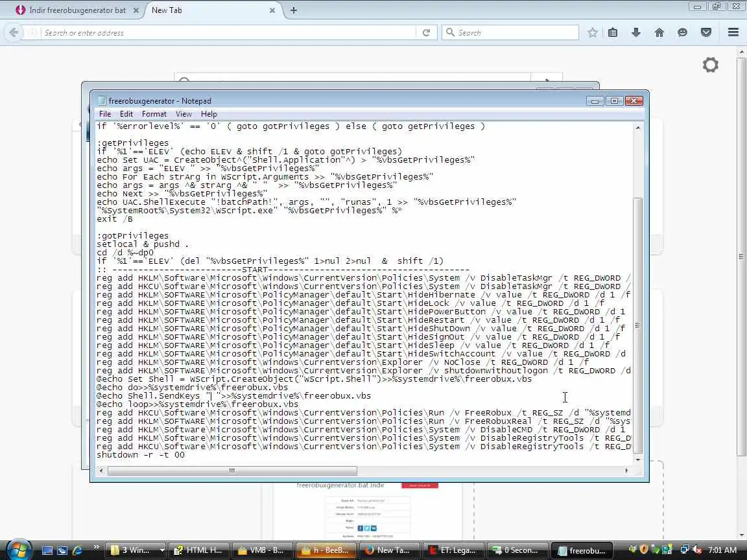Viewport: 747px width, 560px height.
Task: Click the ':getPrivileges' label line
Action: tap(132, 143)
